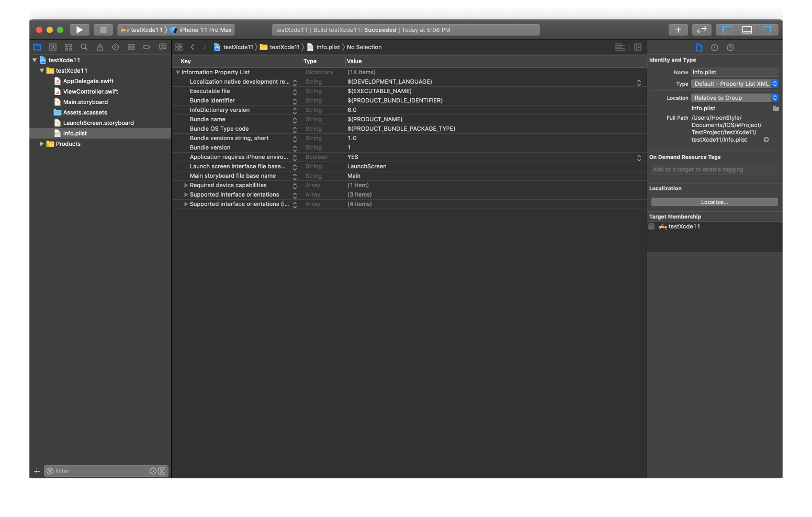Click No Selection in jump bar
This screenshot has height=517, width=812.
(x=364, y=47)
